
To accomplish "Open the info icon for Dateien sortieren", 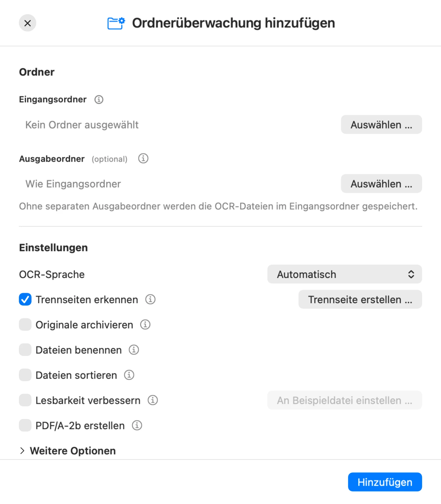I will [x=129, y=375].
